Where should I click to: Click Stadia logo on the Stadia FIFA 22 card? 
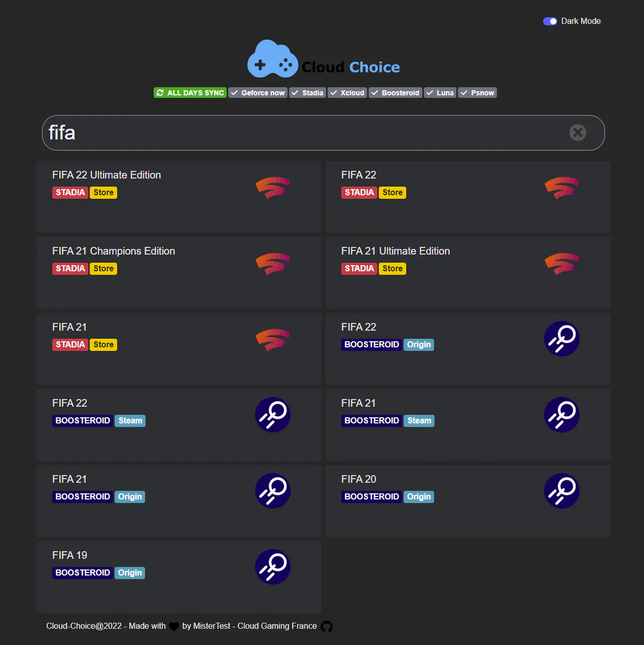click(x=562, y=188)
